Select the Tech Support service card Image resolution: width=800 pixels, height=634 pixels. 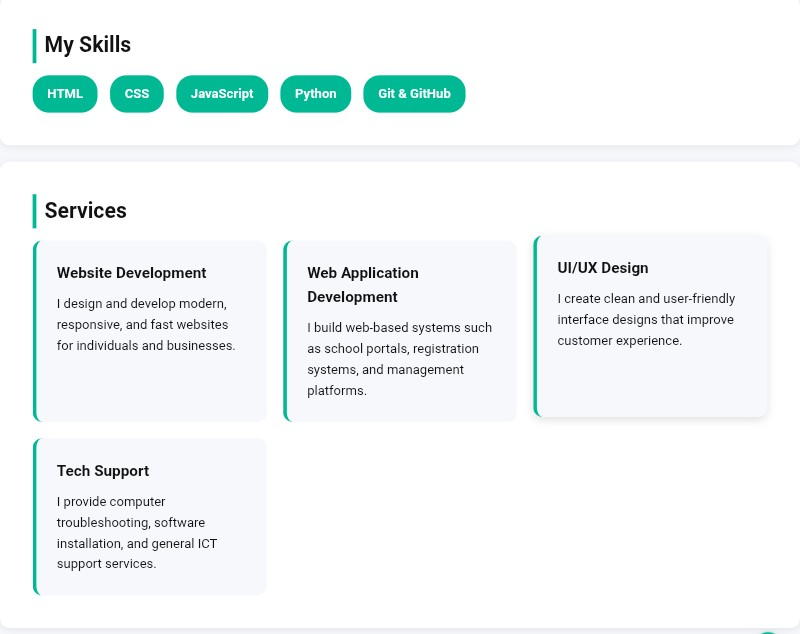[x=150, y=516]
